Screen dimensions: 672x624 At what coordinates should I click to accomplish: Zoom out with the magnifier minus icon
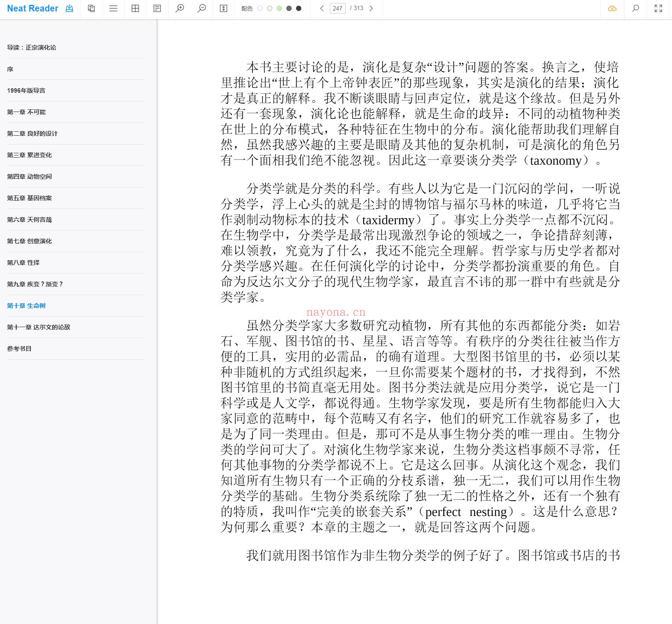(x=202, y=8)
